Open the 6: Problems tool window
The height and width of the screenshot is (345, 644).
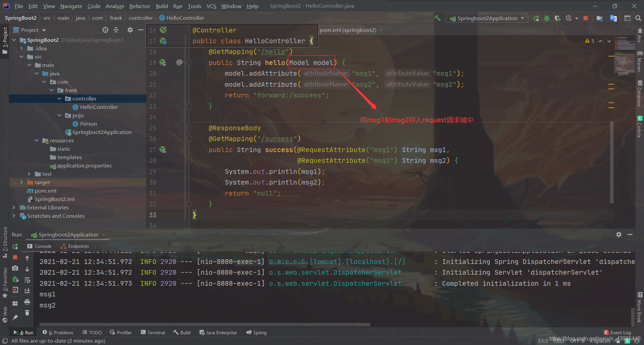point(58,333)
